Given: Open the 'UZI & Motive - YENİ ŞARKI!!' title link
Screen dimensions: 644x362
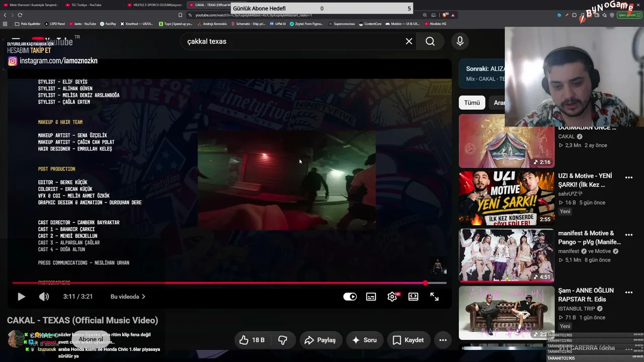Looking at the screenshot, I should pyautogui.click(x=585, y=180).
